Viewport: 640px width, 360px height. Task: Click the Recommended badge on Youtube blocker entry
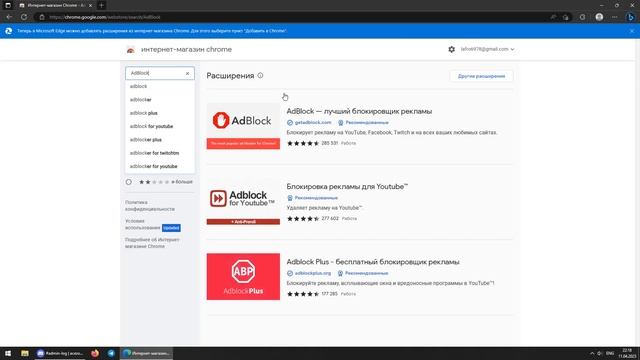click(312, 198)
